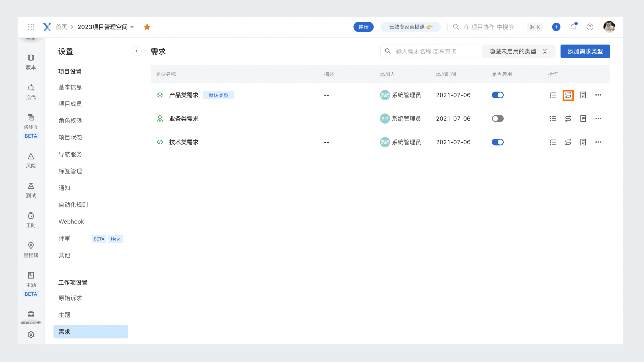
Task: Enable the 业务类需求 type toggle
Action: tap(497, 118)
